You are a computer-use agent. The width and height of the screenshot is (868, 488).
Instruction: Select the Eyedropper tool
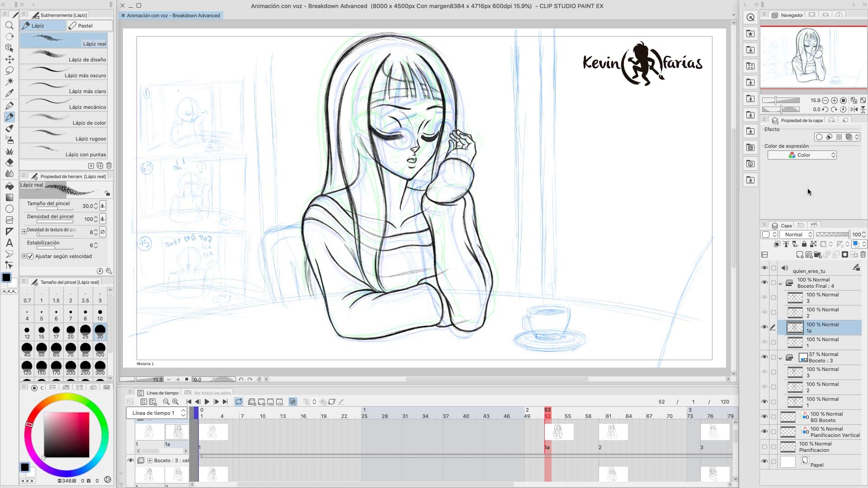[9, 93]
